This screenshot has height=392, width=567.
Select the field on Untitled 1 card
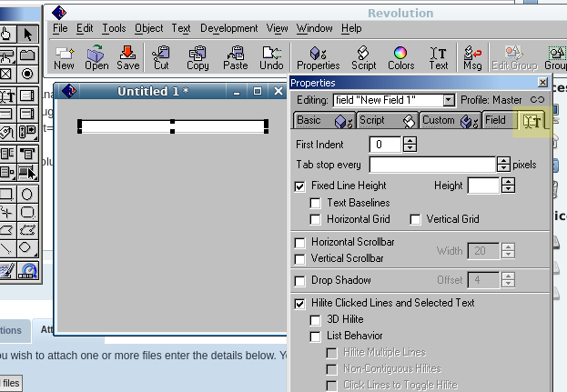click(x=173, y=126)
